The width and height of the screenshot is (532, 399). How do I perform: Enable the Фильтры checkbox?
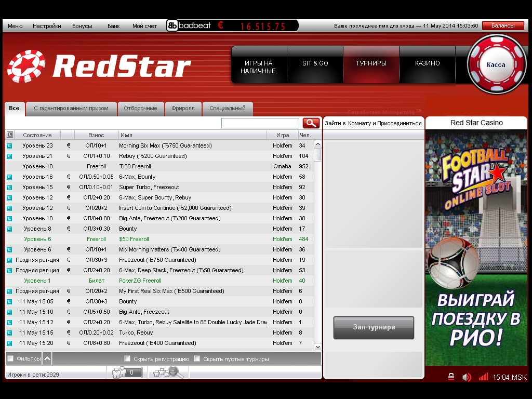point(10,358)
